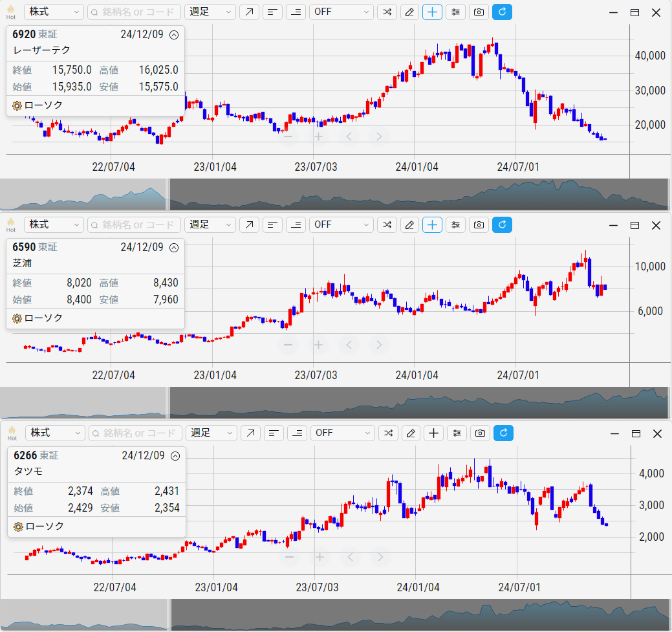Pan right with chevron on 6590 chart
Screen dimensions: 672x632
pos(379,345)
